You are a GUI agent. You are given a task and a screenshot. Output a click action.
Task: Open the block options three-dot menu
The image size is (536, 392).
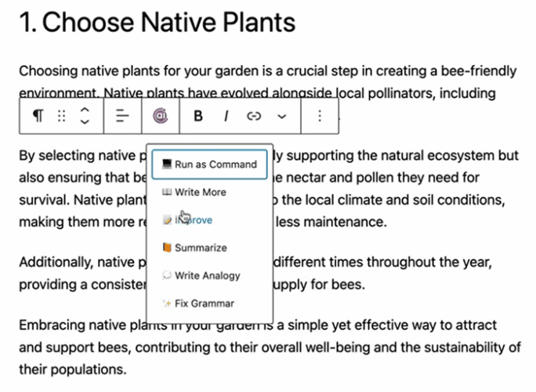pos(320,116)
